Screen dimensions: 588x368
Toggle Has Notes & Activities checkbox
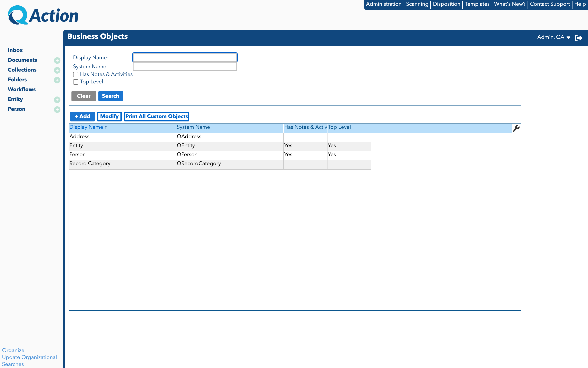76,74
